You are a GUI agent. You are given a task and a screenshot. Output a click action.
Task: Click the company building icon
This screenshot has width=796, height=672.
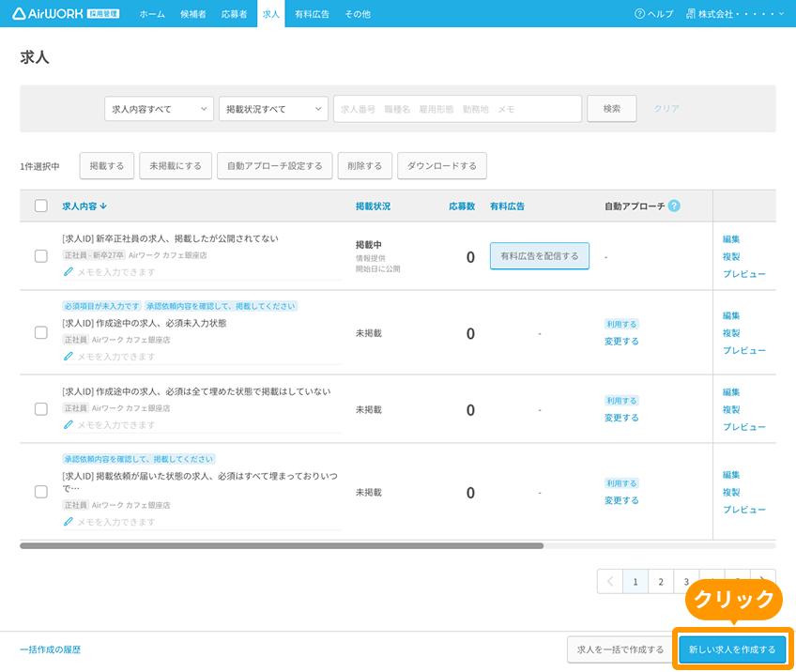point(691,14)
